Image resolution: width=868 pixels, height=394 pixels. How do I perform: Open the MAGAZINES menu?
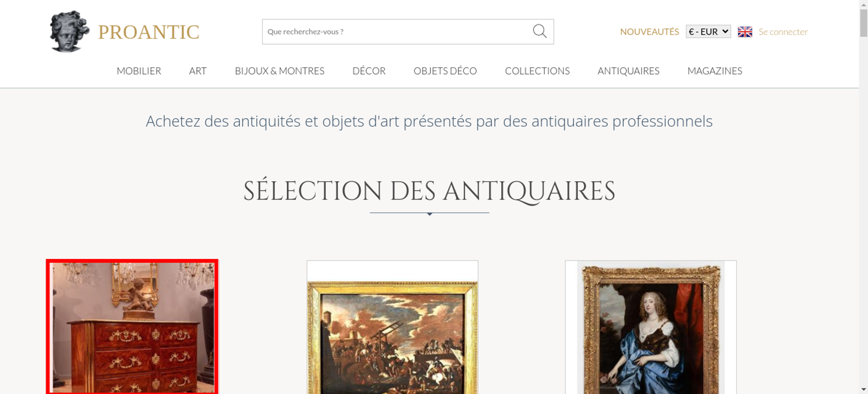click(x=715, y=71)
